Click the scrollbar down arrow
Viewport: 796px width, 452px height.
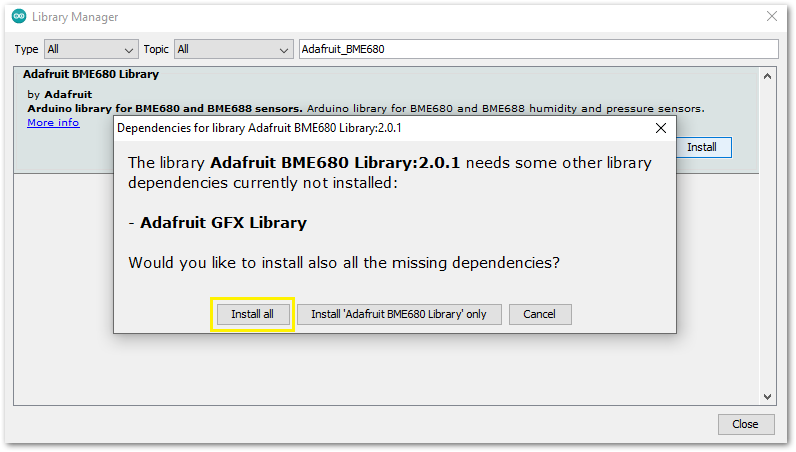pos(768,397)
